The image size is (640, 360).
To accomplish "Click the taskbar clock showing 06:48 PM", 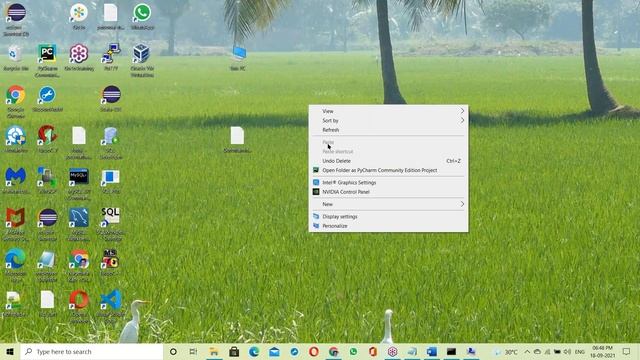I will (x=602, y=351).
